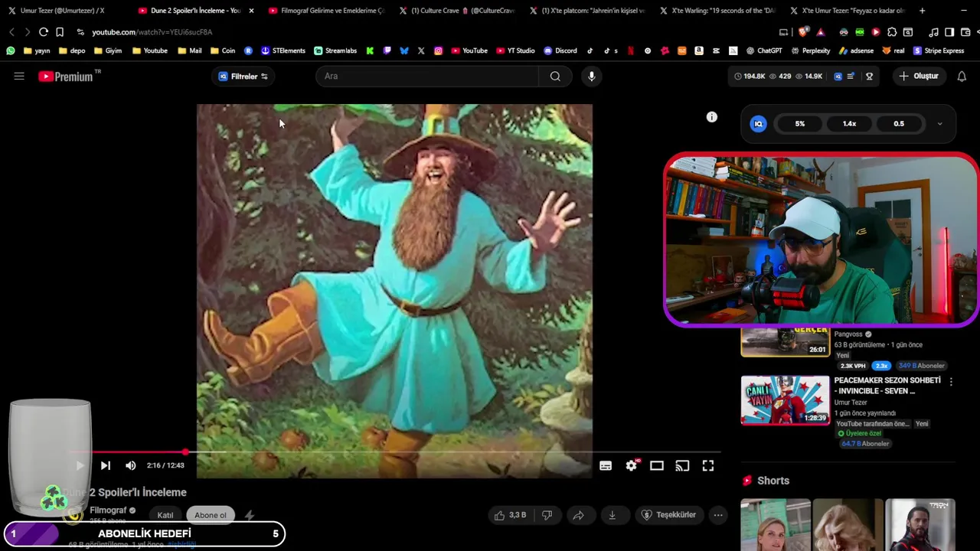This screenshot has height=551, width=980.
Task: Mute the video volume speaker icon
Action: (131, 465)
